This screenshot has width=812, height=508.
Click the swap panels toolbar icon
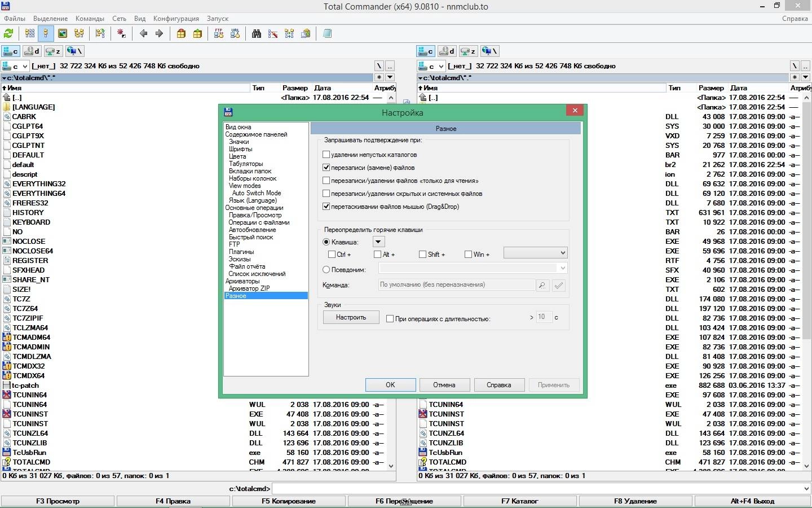pos(100,34)
